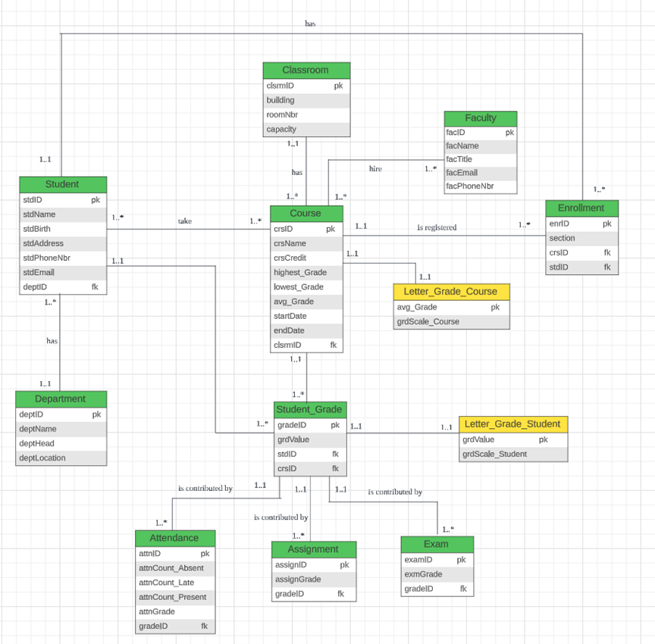Click the Attendance table header
The height and width of the screenshot is (644, 655).
coord(175,538)
